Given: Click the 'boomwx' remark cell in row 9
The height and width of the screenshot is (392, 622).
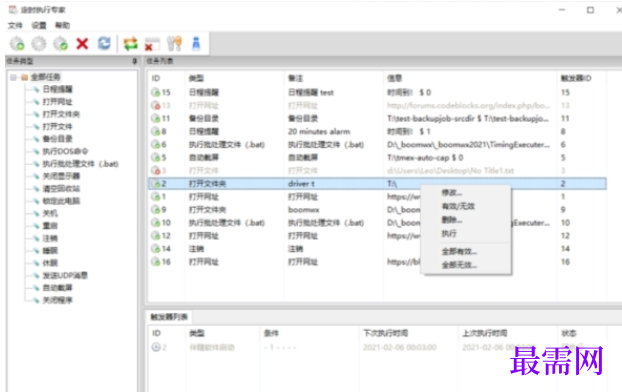Looking at the screenshot, I should (x=303, y=209).
